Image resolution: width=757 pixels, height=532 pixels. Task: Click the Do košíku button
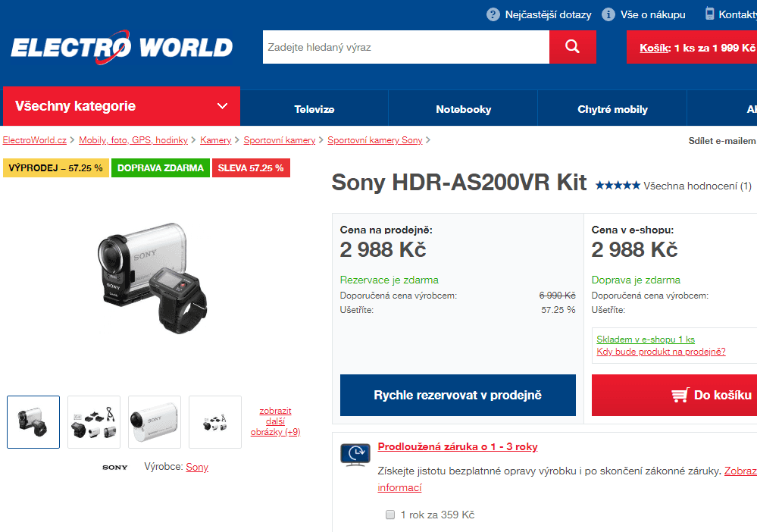tap(674, 395)
